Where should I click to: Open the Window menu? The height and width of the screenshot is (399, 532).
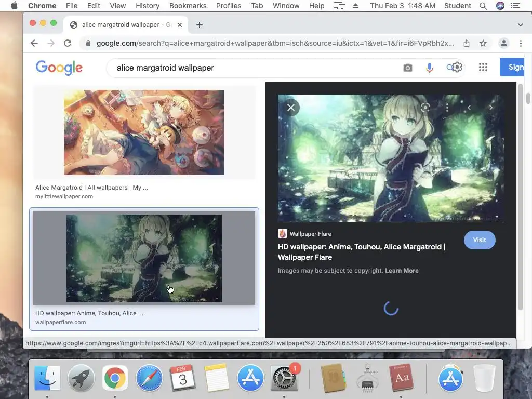point(286,6)
